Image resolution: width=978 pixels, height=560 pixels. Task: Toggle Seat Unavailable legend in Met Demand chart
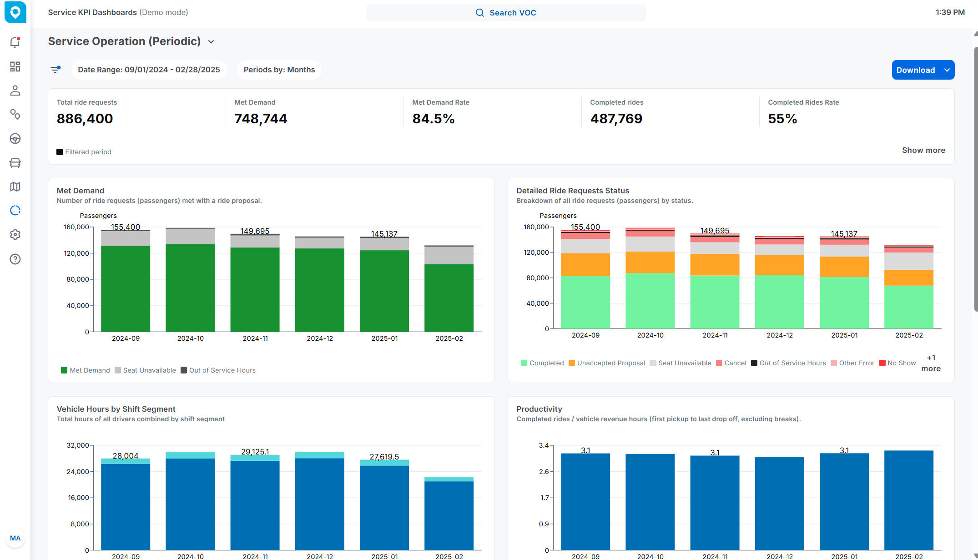pyautogui.click(x=145, y=370)
